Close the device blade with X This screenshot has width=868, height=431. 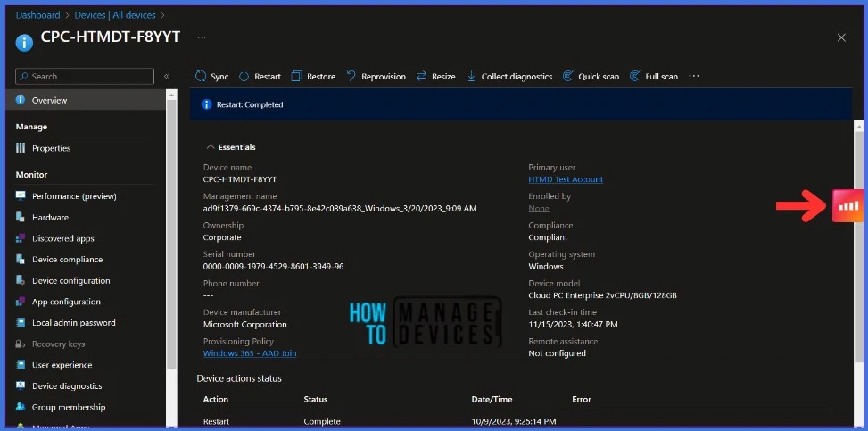tap(841, 37)
